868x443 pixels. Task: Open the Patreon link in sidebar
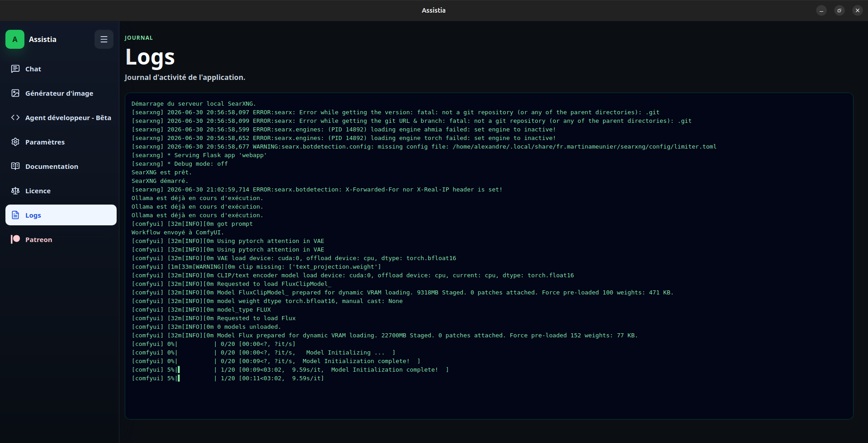pos(61,239)
